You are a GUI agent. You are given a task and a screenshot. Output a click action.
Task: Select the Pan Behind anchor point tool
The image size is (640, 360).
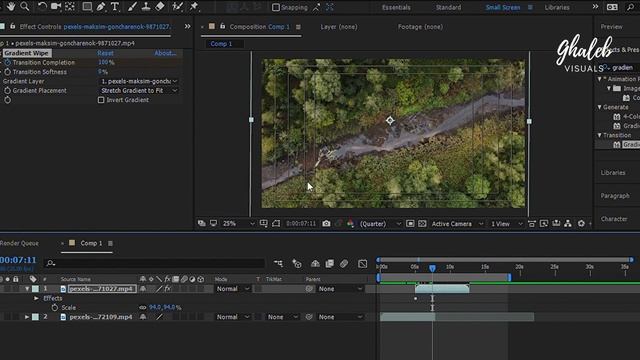tap(70, 6)
